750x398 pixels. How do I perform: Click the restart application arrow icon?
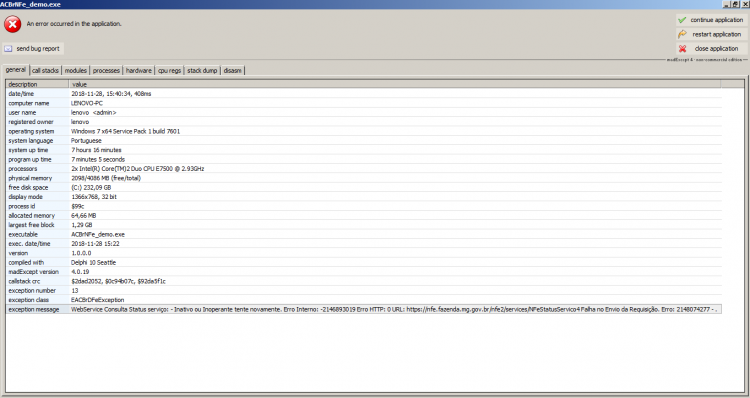[x=682, y=34]
